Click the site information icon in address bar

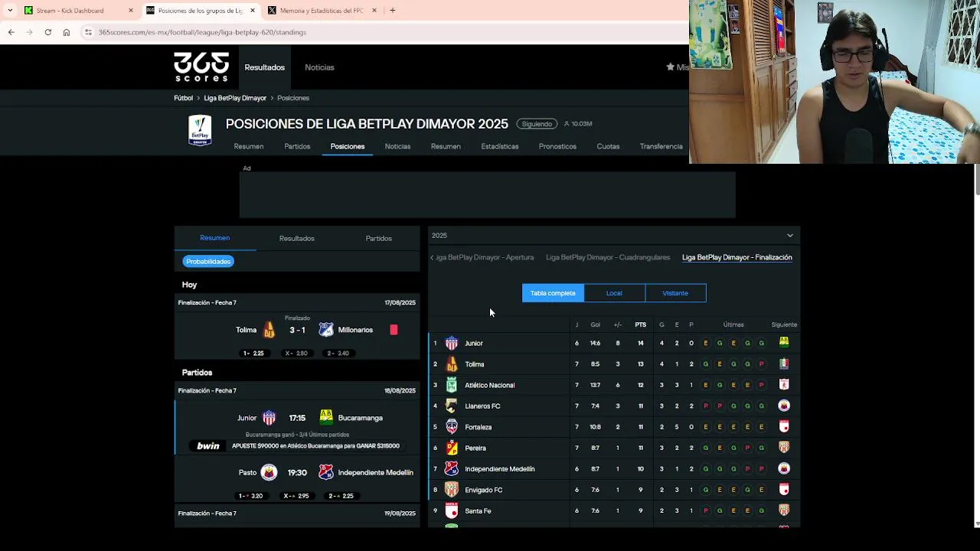(88, 32)
